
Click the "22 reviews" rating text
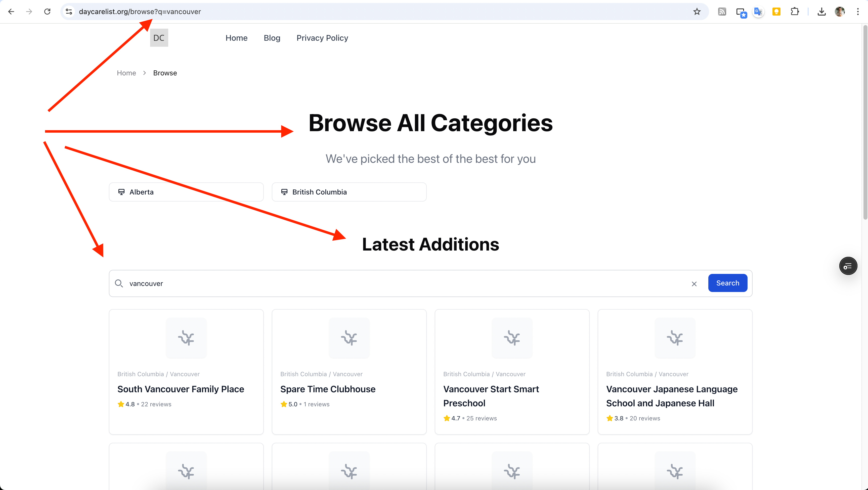click(156, 405)
